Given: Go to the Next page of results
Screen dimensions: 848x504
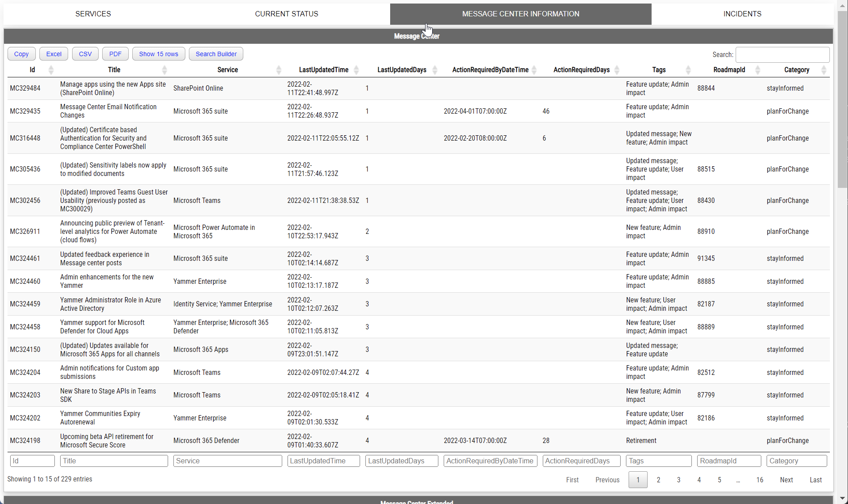Looking at the screenshot, I should coord(786,480).
